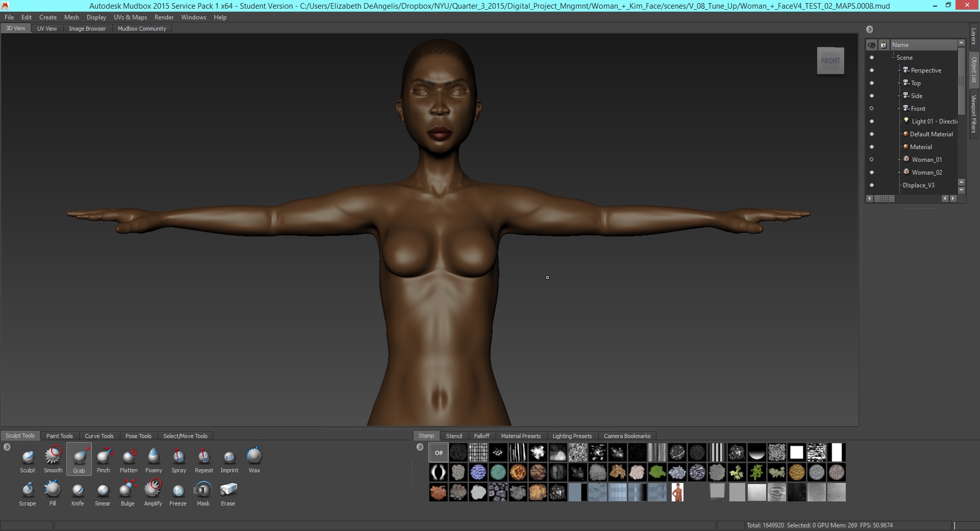Open the Falloff tab
Viewport: 980px width, 531px height.
click(x=481, y=436)
